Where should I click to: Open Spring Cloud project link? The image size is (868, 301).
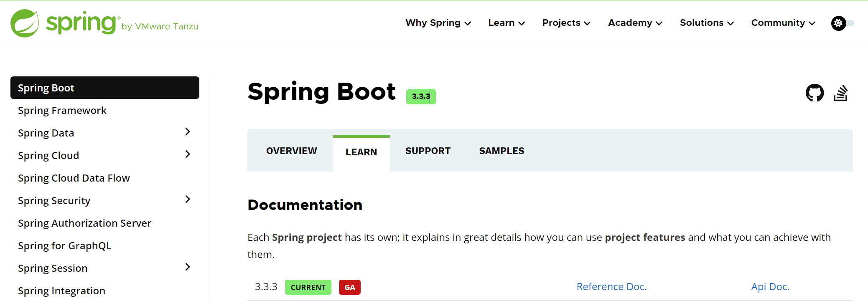pyautogui.click(x=48, y=156)
